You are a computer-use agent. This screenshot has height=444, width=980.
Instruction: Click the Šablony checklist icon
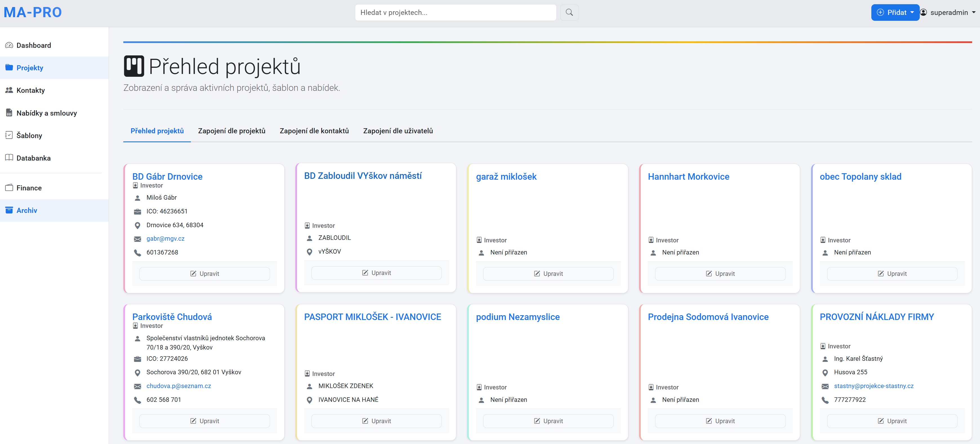click(9, 135)
